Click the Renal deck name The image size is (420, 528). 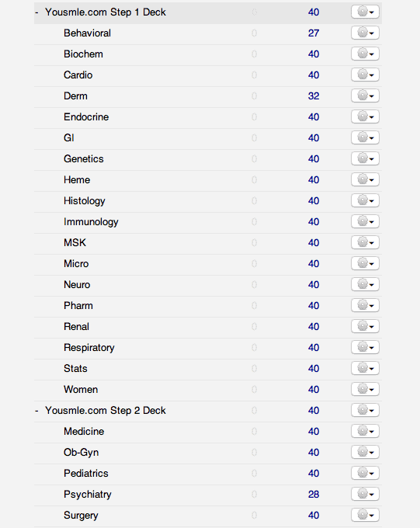click(76, 327)
